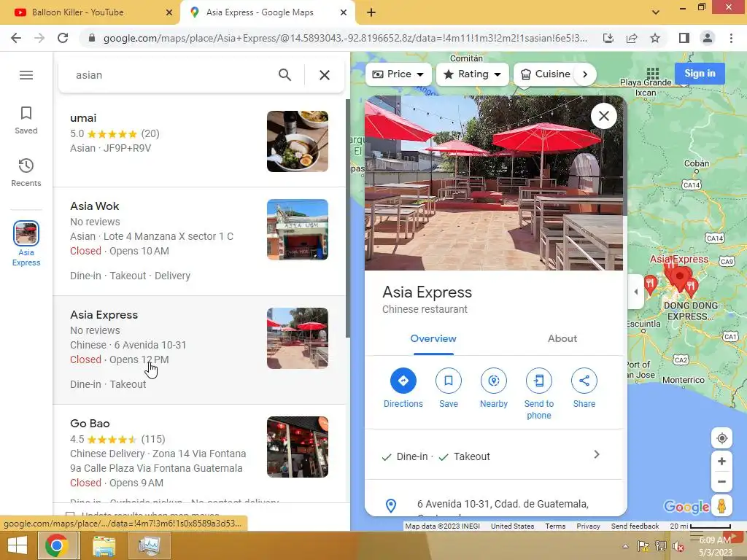Open the Chrome profile icon
Viewport: 747px width, 560px height.
point(708,38)
